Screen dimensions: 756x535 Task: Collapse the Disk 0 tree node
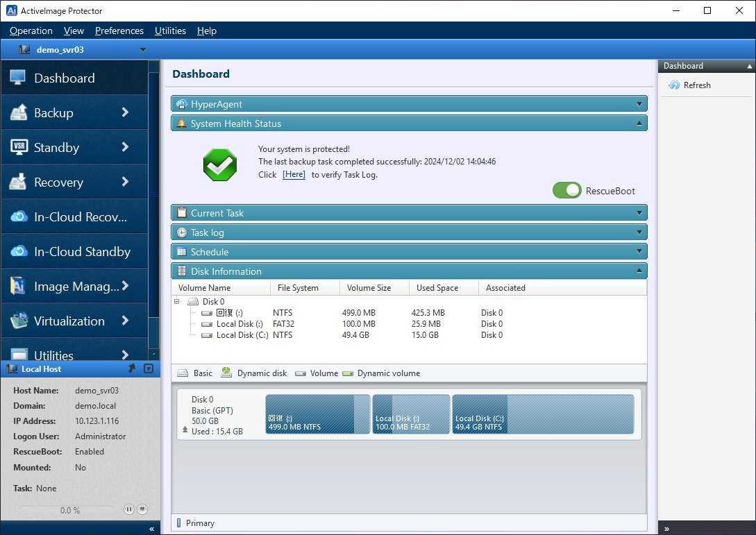click(x=178, y=302)
